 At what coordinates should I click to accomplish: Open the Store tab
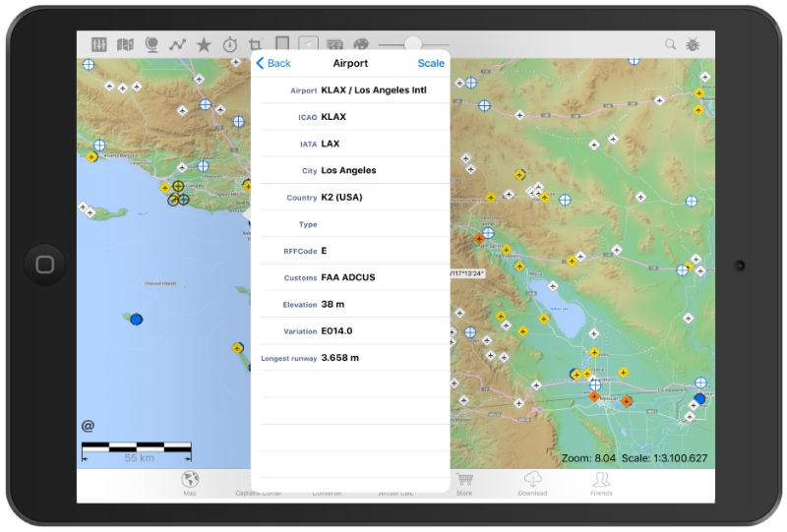[464, 485]
